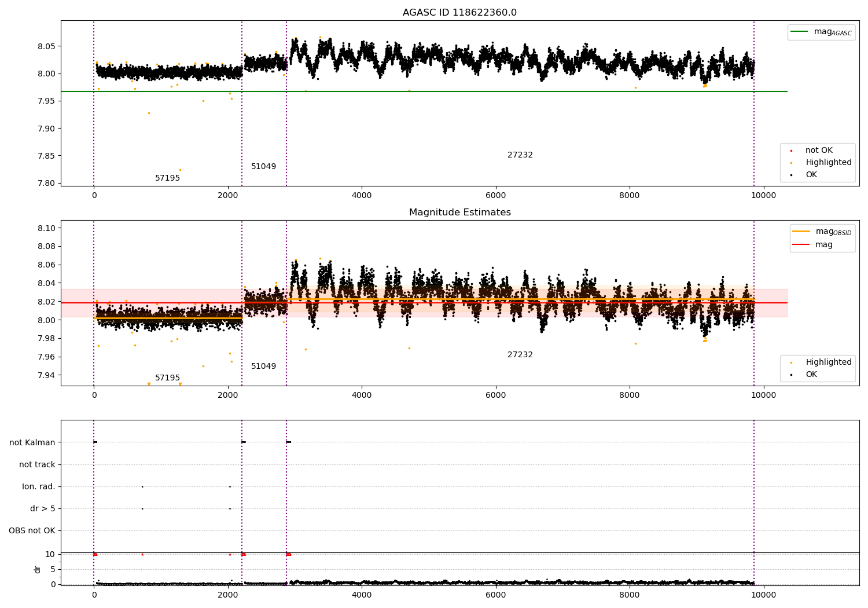868x608 pixels.
Task: Click orange line sample beside mag OBSID legend
Action: click(x=801, y=232)
